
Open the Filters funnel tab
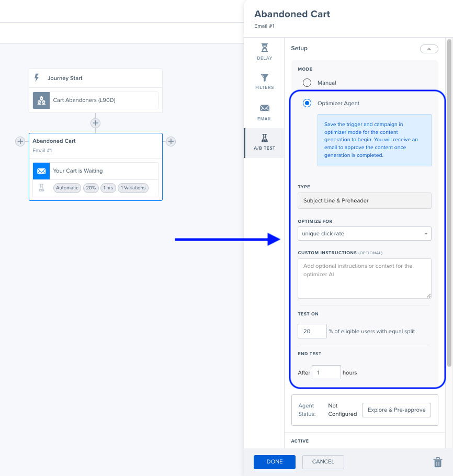[264, 81]
